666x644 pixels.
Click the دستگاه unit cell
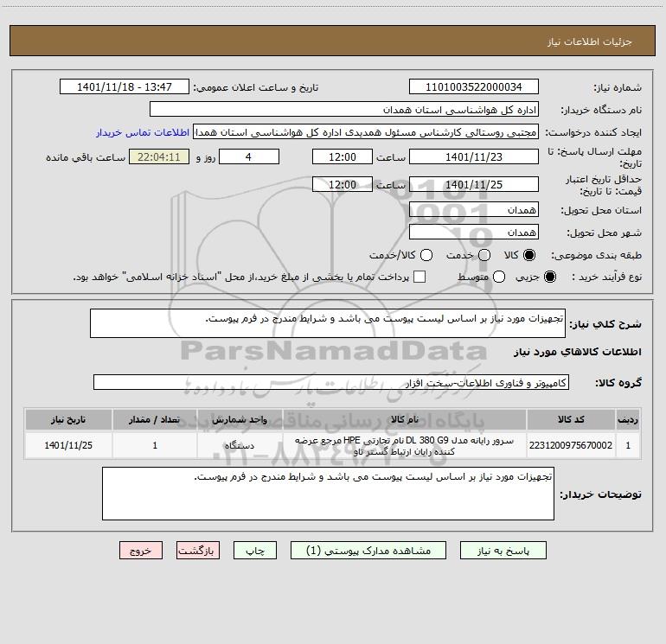[240, 445]
